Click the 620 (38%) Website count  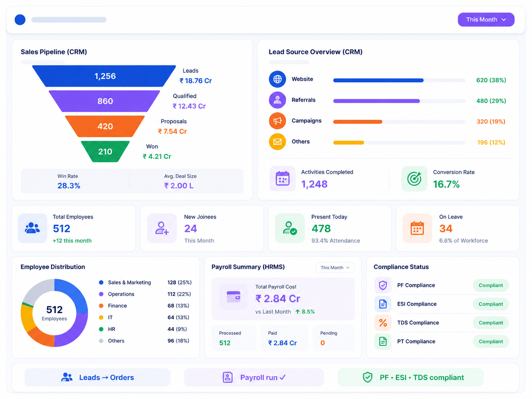(491, 80)
